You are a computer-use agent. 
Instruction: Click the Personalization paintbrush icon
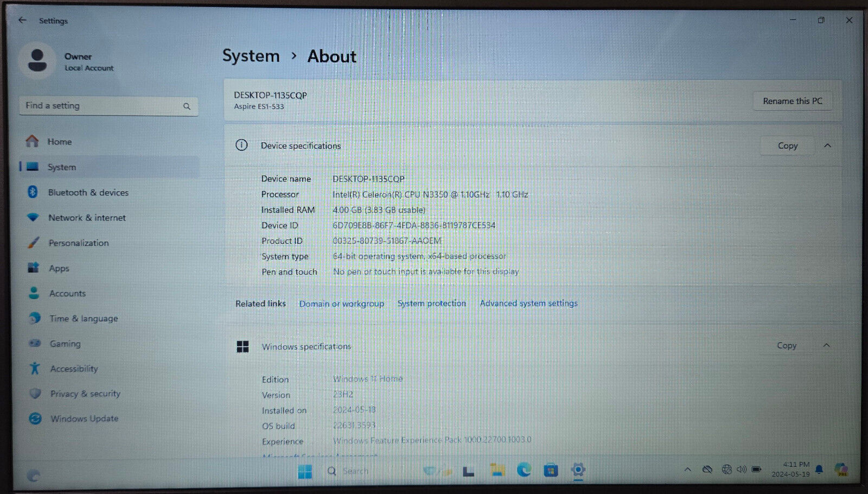coord(34,242)
